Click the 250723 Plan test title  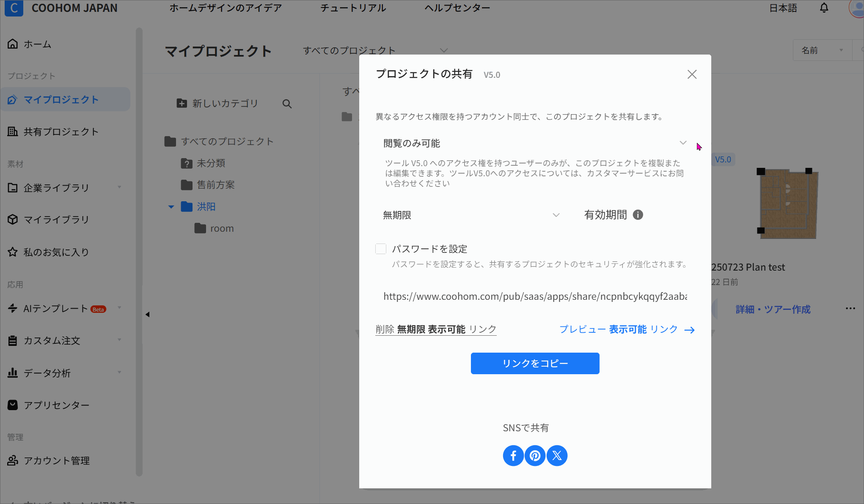tap(748, 267)
